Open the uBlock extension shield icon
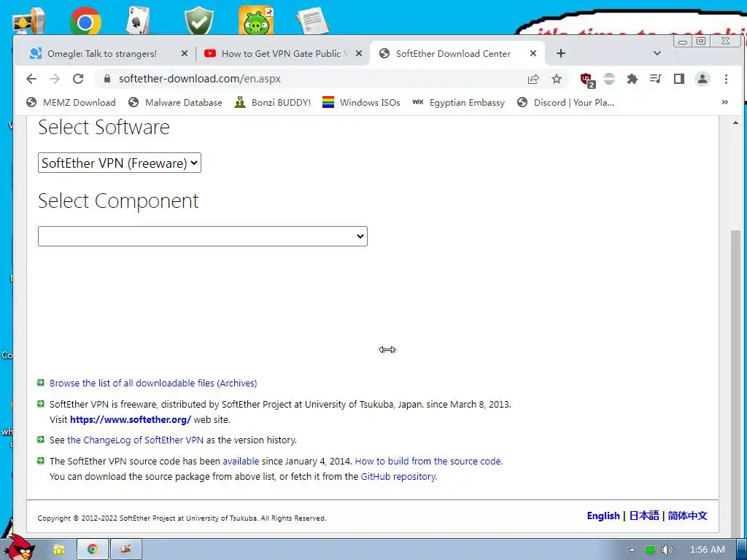The width and height of the screenshot is (747, 560). (587, 80)
